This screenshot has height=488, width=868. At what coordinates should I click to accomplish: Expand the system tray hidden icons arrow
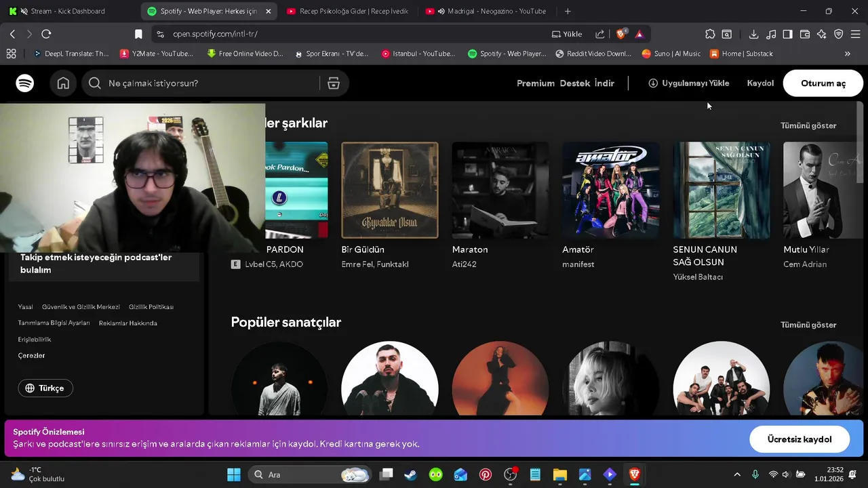pyautogui.click(x=737, y=474)
